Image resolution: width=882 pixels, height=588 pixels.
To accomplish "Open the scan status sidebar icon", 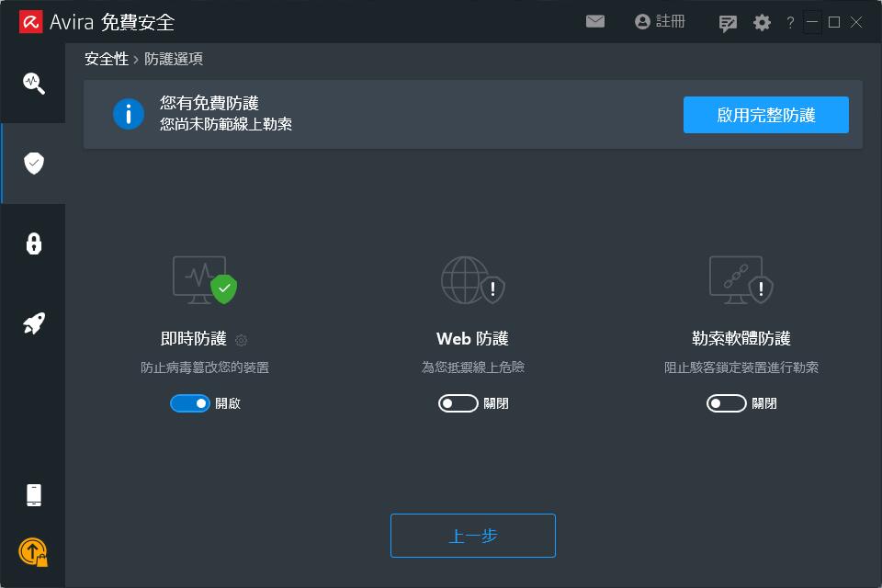I will point(34,84).
